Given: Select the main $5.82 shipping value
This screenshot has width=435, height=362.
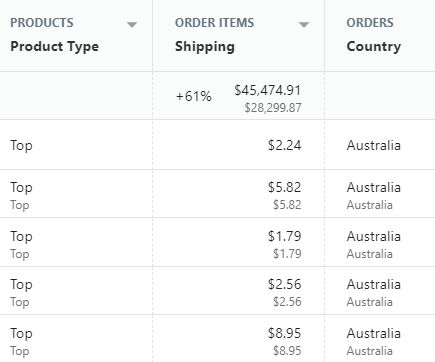Looking at the screenshot, I should (x=285, y=187).
